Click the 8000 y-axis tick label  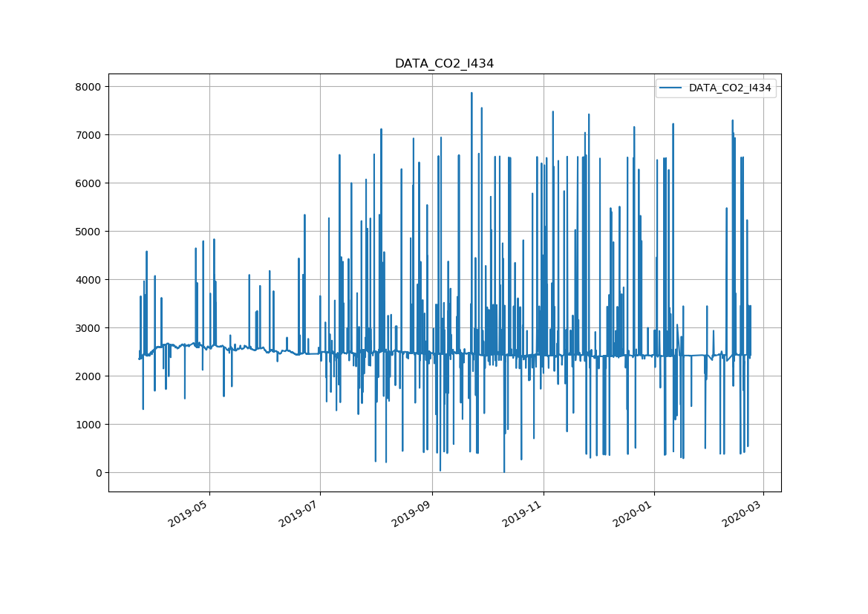89,87
